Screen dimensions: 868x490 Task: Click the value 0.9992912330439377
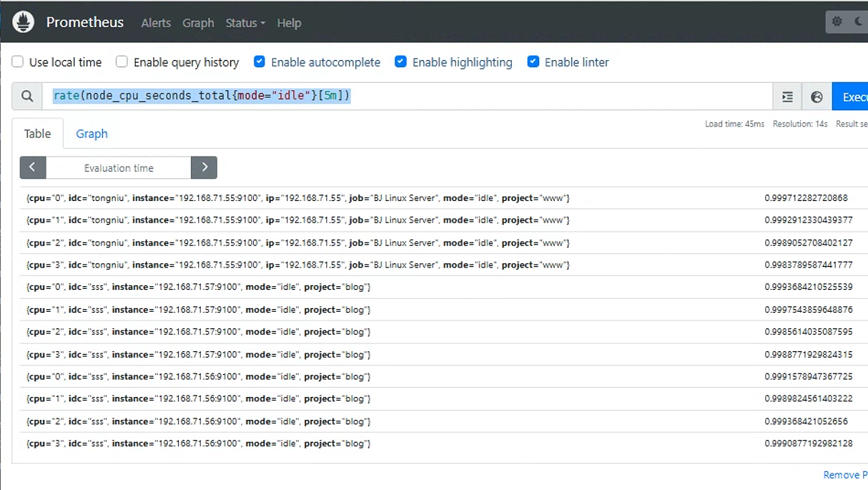(809, 220)
